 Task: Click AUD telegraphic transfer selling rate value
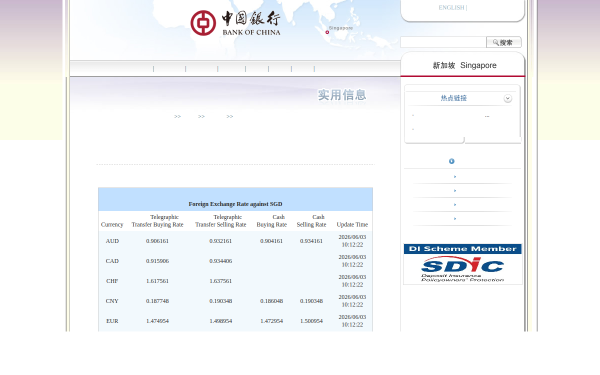coord(221,241)
